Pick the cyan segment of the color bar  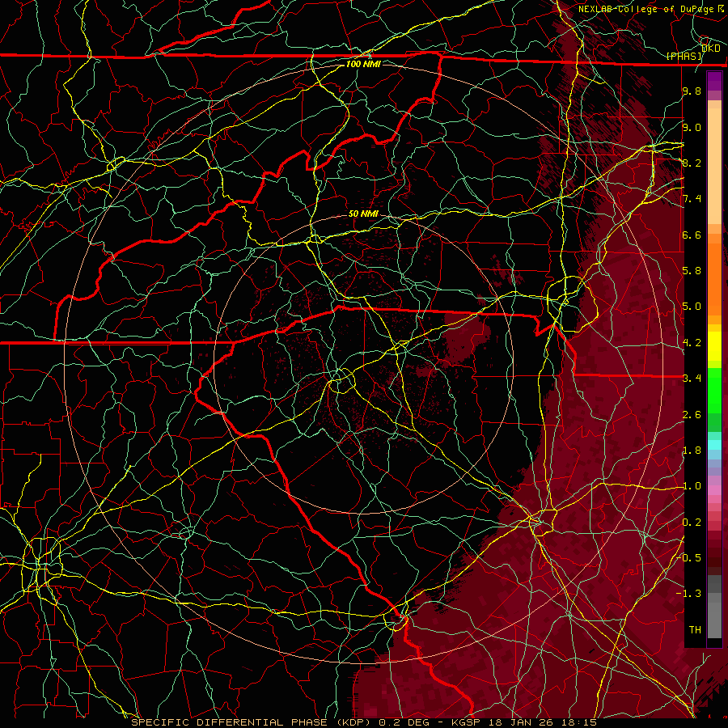[714, 445]
